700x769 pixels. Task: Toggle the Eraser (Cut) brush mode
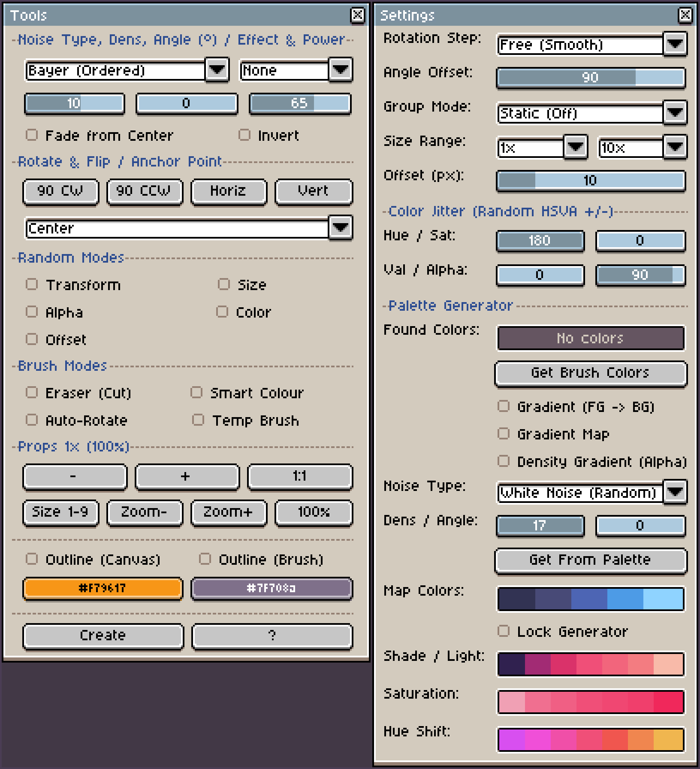[x=32, y=393]
